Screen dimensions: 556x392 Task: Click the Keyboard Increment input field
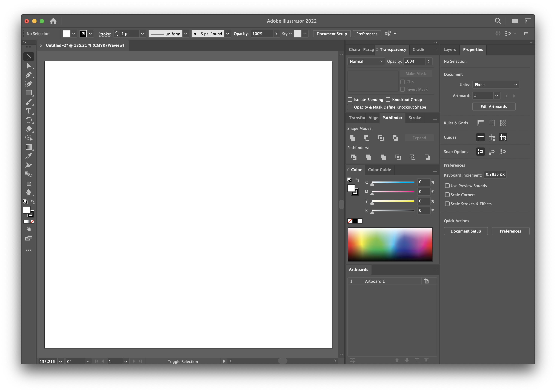tap(495, 175)
